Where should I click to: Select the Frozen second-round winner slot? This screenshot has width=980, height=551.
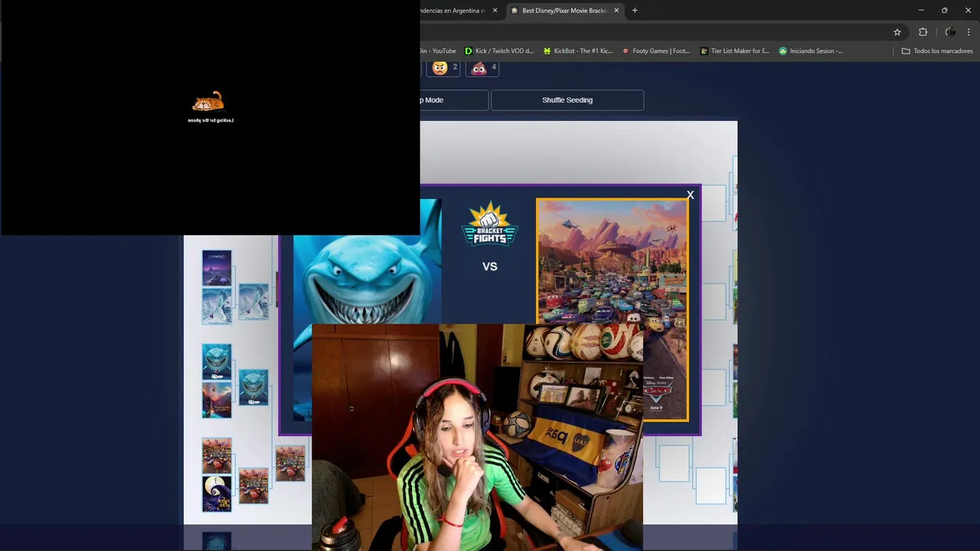253,302
